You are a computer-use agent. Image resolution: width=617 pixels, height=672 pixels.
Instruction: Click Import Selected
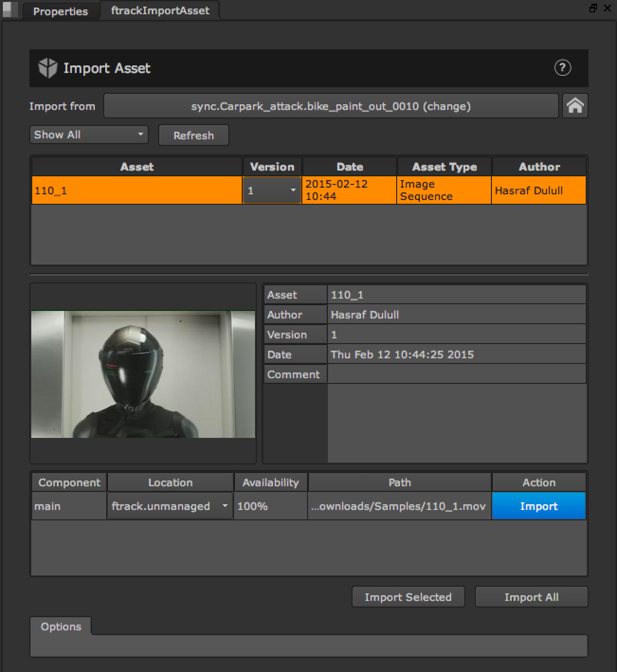pos(408,597)
